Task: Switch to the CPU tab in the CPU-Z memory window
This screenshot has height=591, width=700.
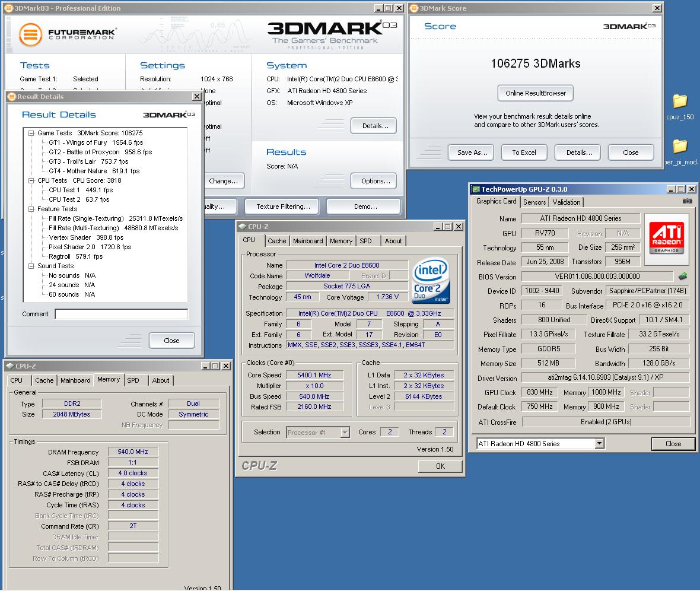Action: (x=17, y=380)
